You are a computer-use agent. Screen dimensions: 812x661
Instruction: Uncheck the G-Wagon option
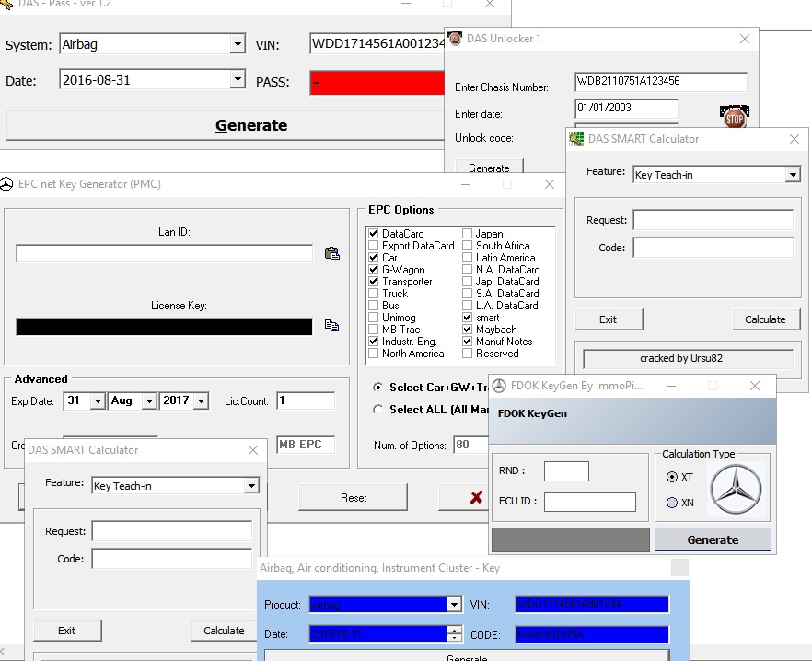tap(374, 270)
